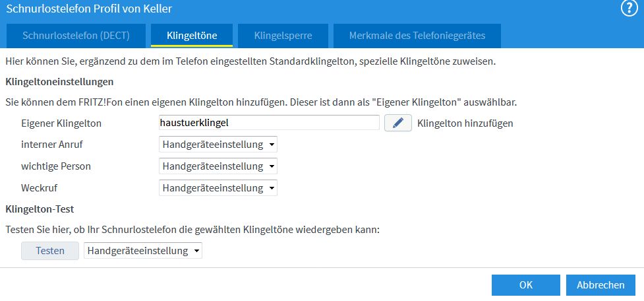Screen dimensions: 644x301
Task: Expand the interner Anruf ringtone dropdown
Action: 218,145
